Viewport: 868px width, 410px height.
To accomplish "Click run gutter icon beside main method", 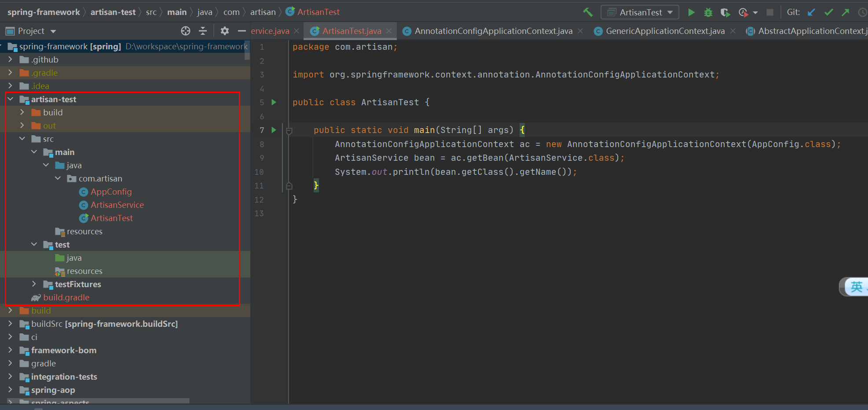I will (x=274, y=130).
